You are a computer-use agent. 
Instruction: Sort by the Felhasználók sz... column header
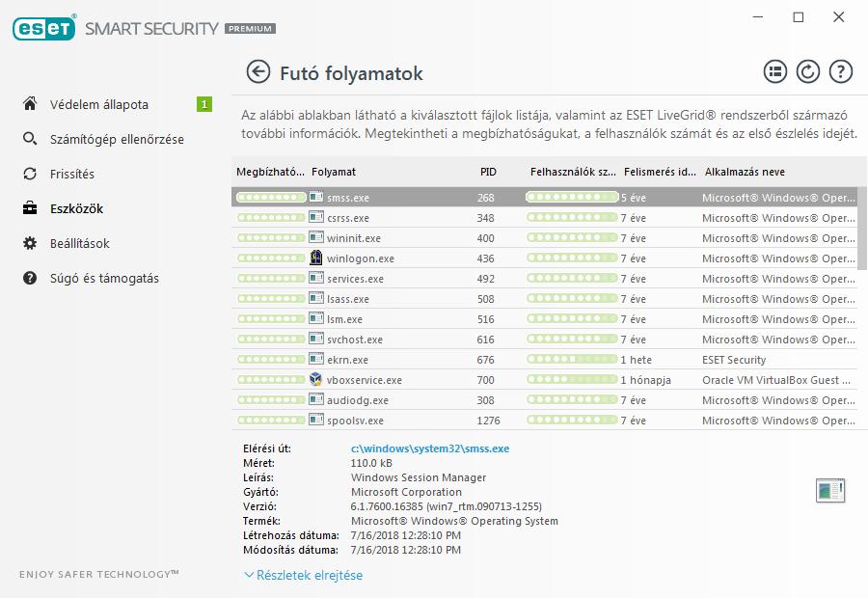click(x=573, y=172)
